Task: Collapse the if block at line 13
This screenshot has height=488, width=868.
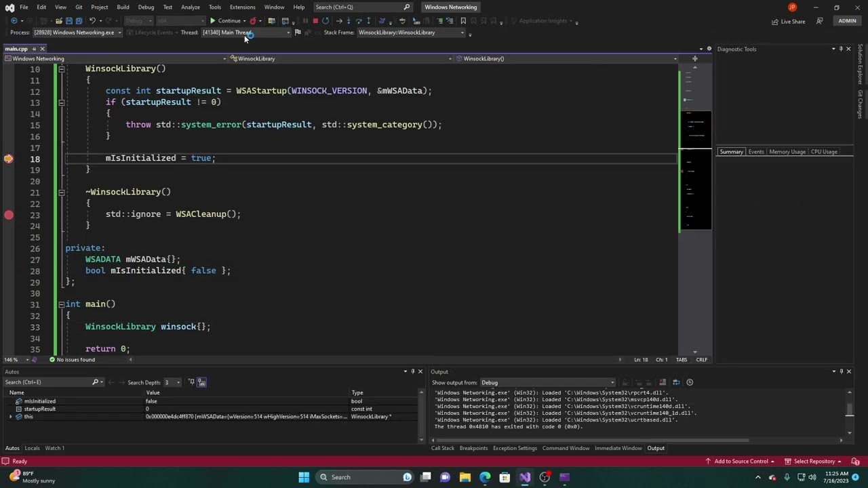Action: click(x=61, y=102)
